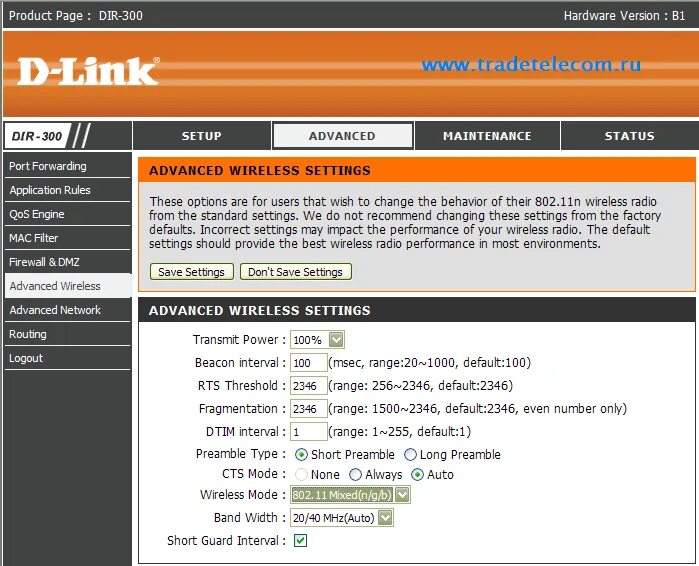Open the MAINTENANCE tab
Image resolution: width=699 pixels, height=566 pixels.
coord(487,136)
